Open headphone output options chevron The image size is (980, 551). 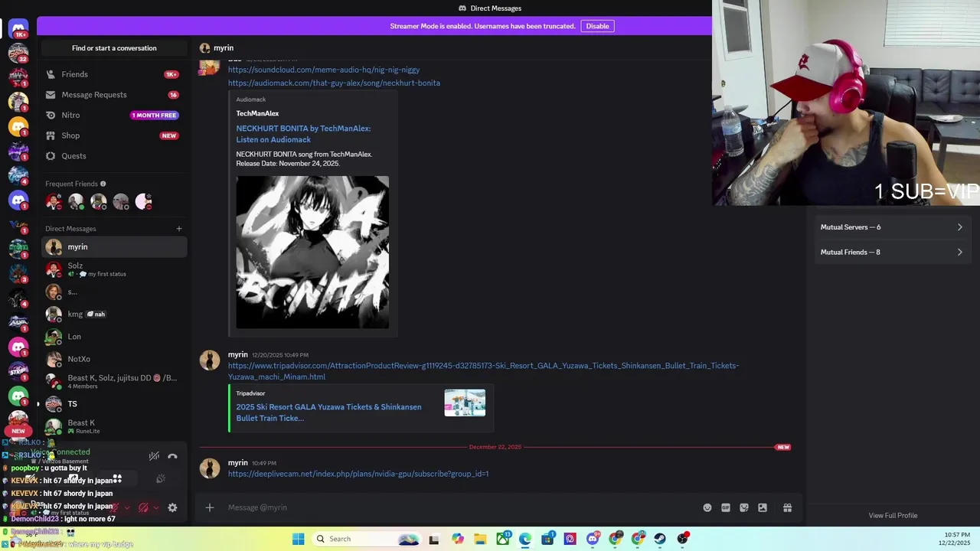point(156,507)
